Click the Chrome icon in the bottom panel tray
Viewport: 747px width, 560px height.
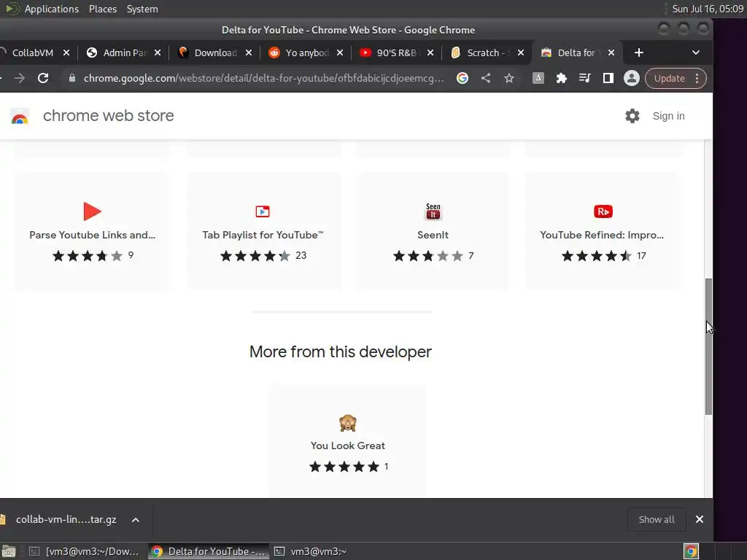pyautogui.click(x=691, y=551)
